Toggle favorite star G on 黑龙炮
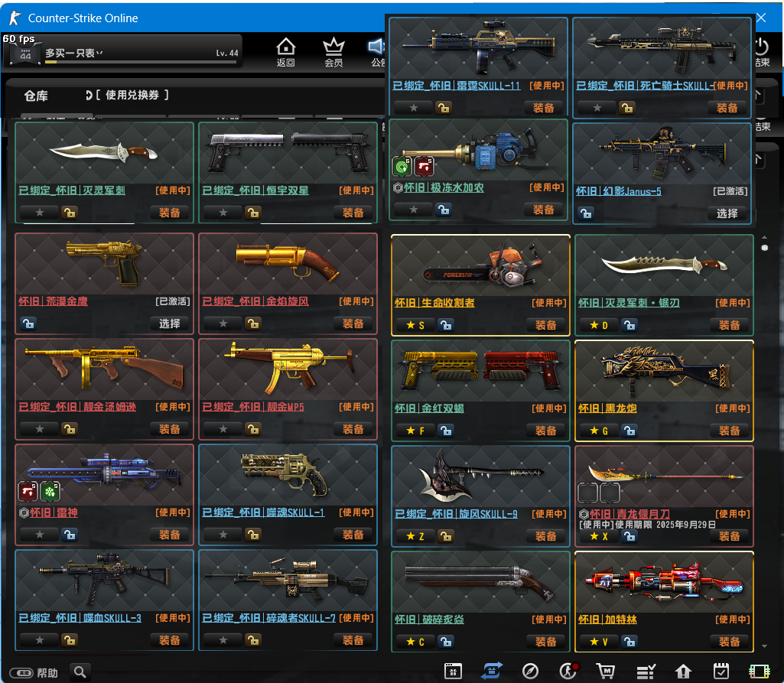Image resolution: width=784 pixels, height=683 pixels. pos(599,431)
